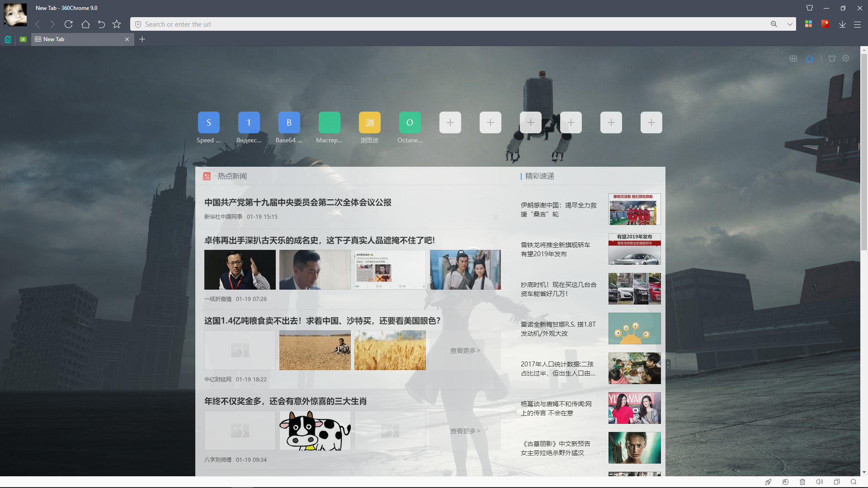
Task: Click the page vertical scrollbar thumb
Action: [x=864, y=151]
